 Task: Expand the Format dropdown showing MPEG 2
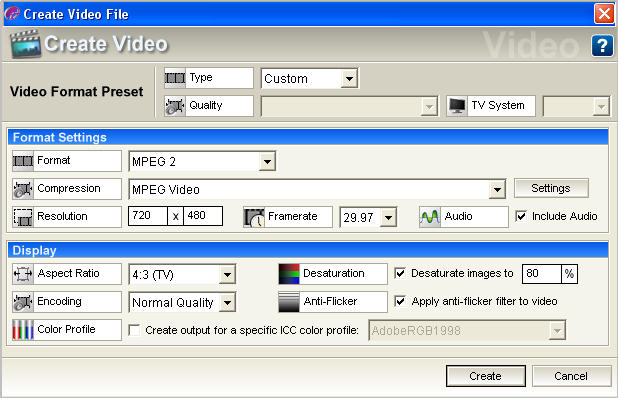[x=202, y=161]
